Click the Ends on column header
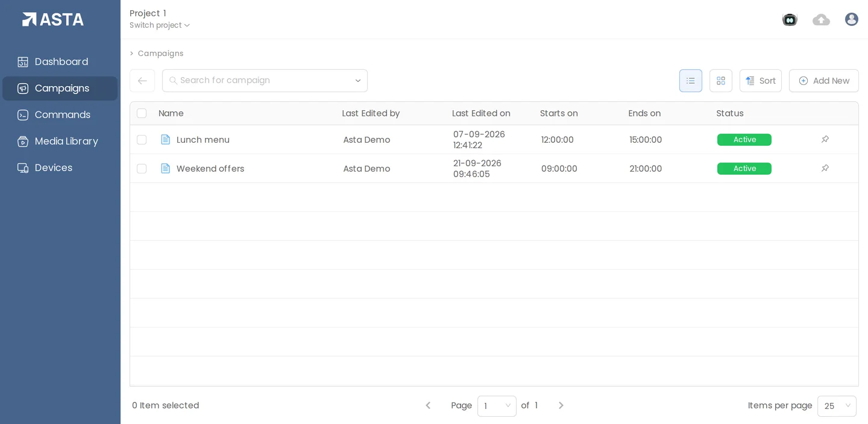Screen dimensions: 868x424 pyautogui.click(x=644, y=113)
